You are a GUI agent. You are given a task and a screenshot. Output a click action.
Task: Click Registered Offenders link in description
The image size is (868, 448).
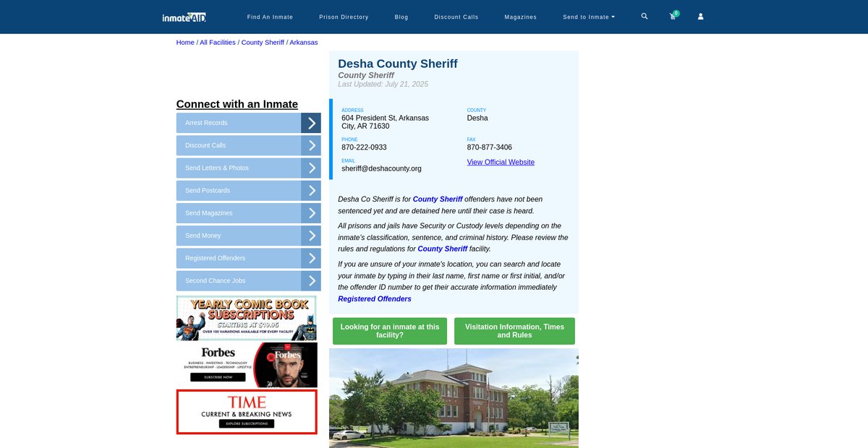pyautogui.click(x=375, y=299)
